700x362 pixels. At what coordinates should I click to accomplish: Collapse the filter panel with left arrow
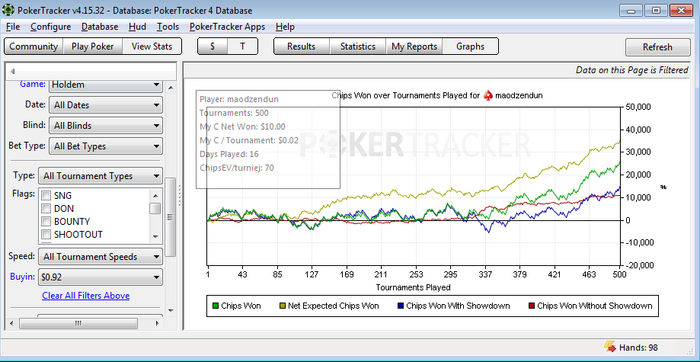click(x=12, y=71)
